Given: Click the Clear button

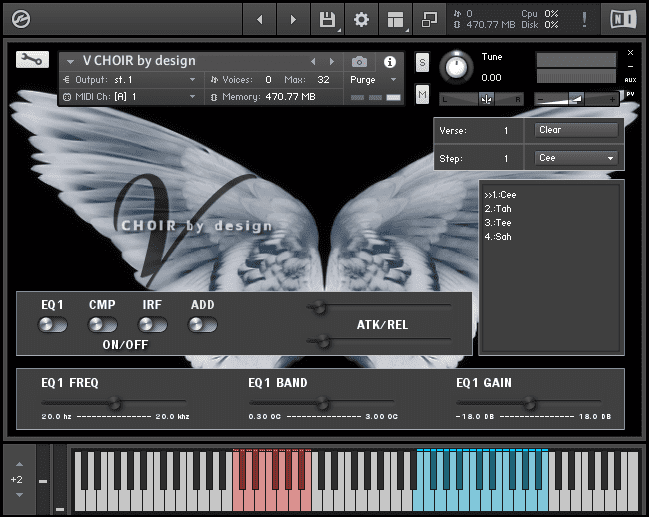Looking at the screenshot, I should click(576, 130).
